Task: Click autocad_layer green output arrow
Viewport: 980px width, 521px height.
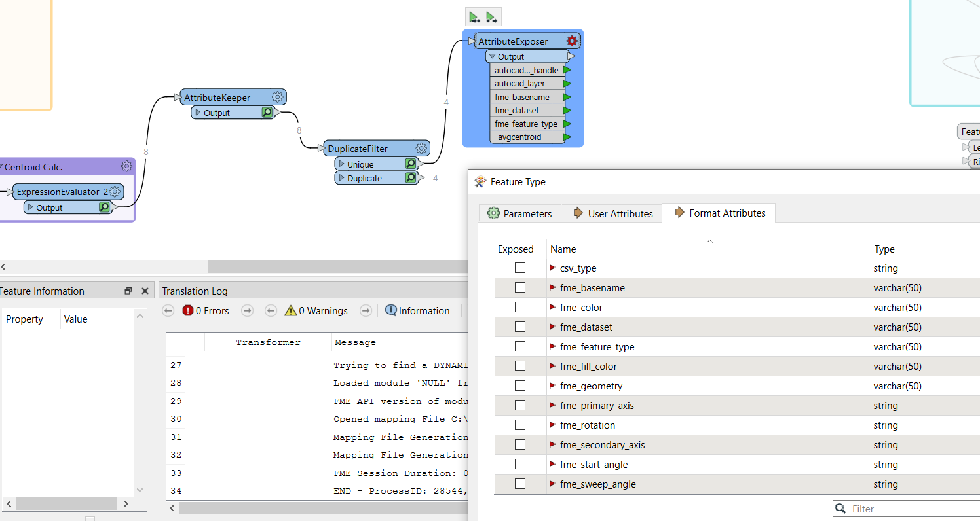Action: pyautogui.click(x=567, y=83)
